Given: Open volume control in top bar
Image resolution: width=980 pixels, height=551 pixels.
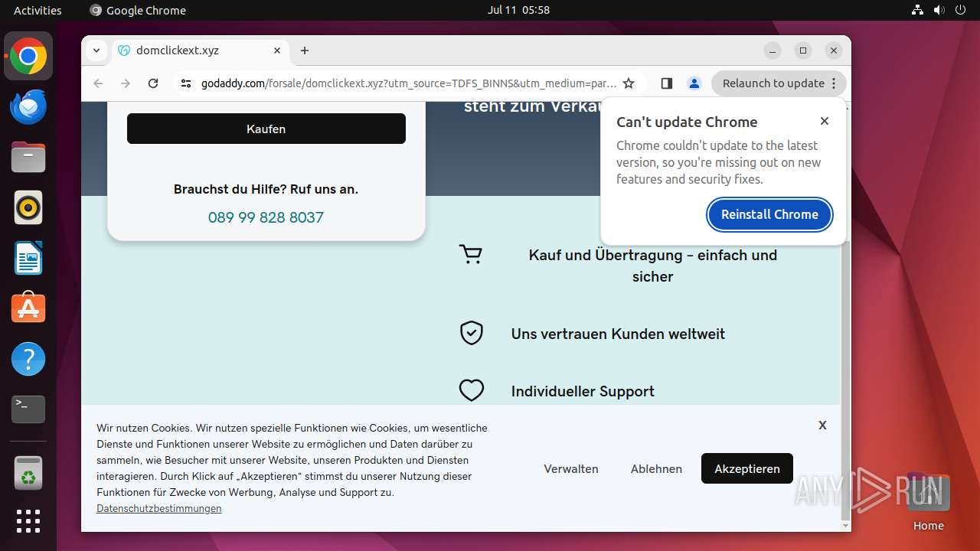Looking at the screenshot, I should pyautogui.click(x=939, y=10).
